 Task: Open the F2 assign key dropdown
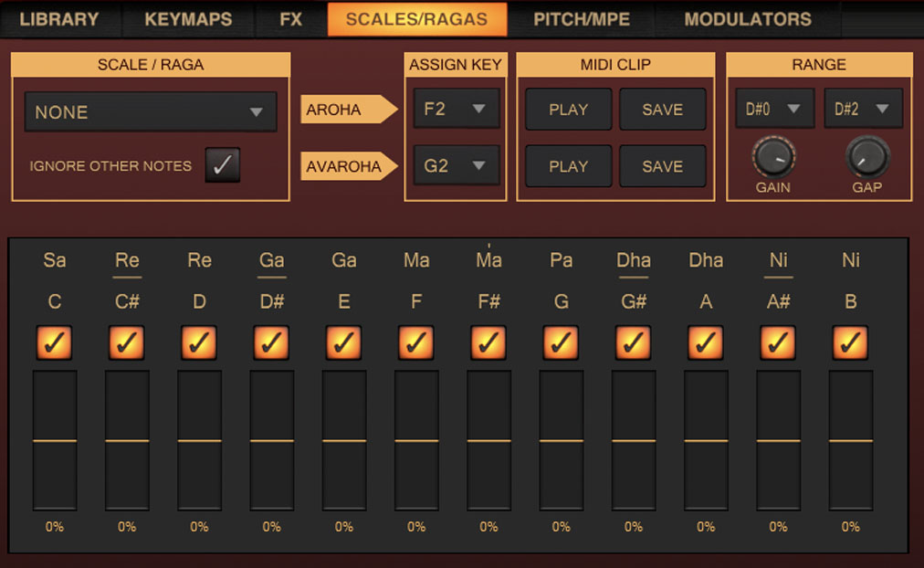(457, 109)
